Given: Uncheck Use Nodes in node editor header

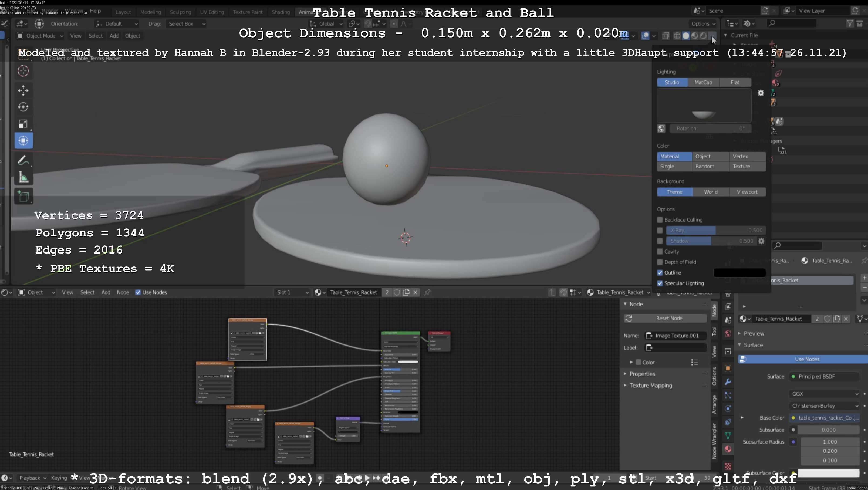Looking at the screenshot, I should click(138, 292).
